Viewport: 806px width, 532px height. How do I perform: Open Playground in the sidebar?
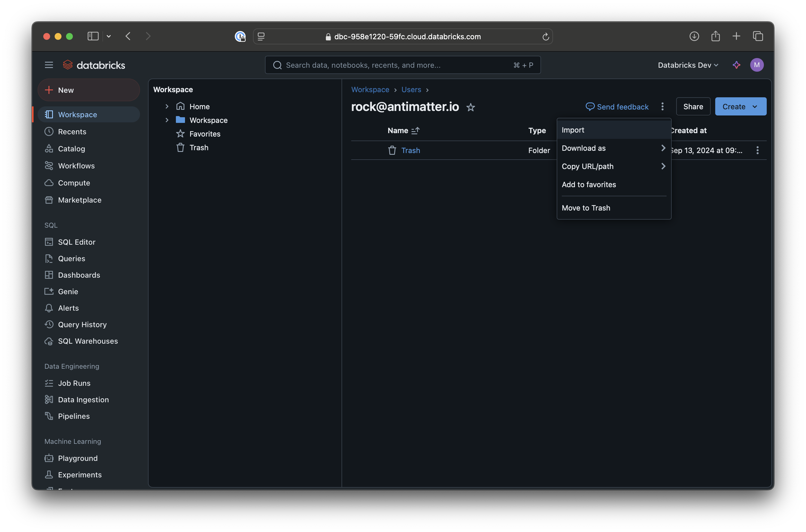(89, 458)
